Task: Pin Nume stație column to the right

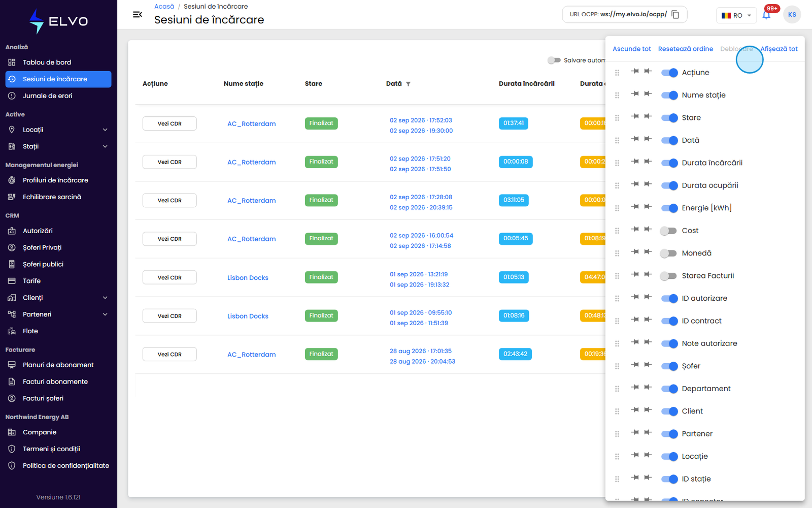Action: tap(648, 93)
